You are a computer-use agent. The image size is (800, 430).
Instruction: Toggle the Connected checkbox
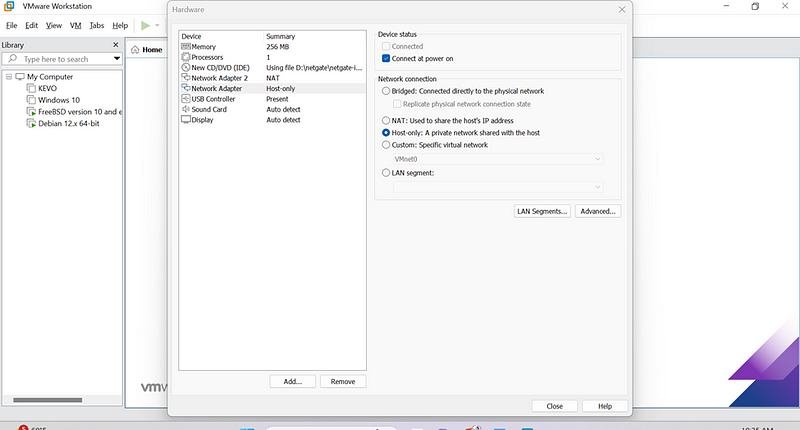tap(386, 46)
